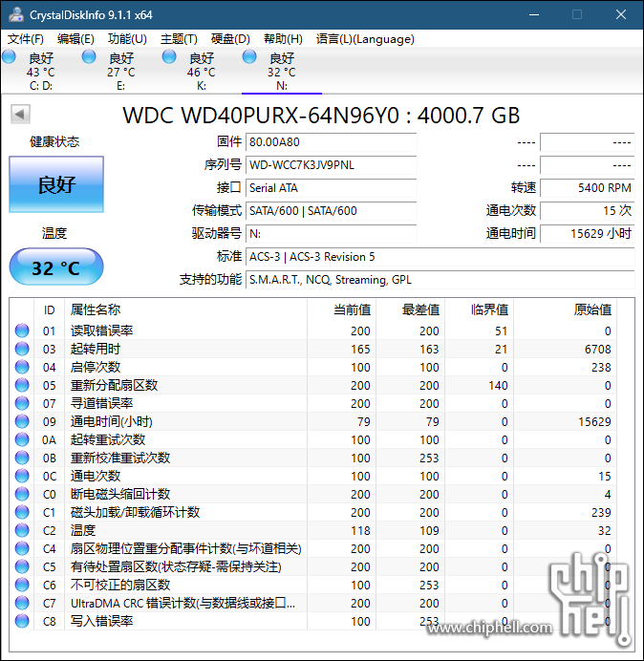The image size is (644, 661).
Task: Click status orb for attribute C8 写入错误率
Action: tap(22, 621)
